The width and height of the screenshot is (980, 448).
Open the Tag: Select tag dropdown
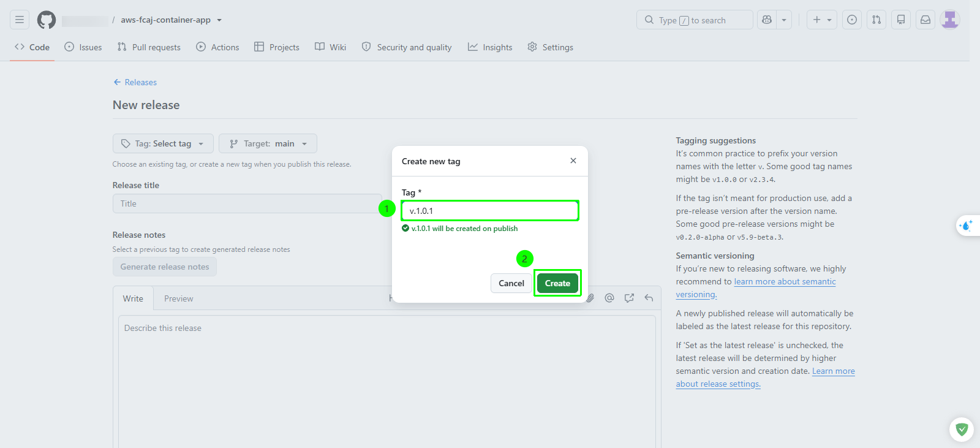pyautogui.click(x=163, y=143)
